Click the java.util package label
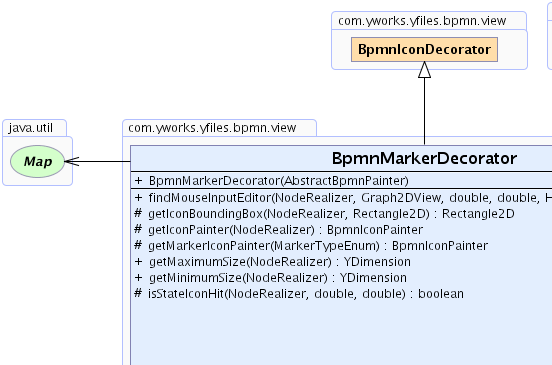This screenshot has height=365, width=552. 31,128
